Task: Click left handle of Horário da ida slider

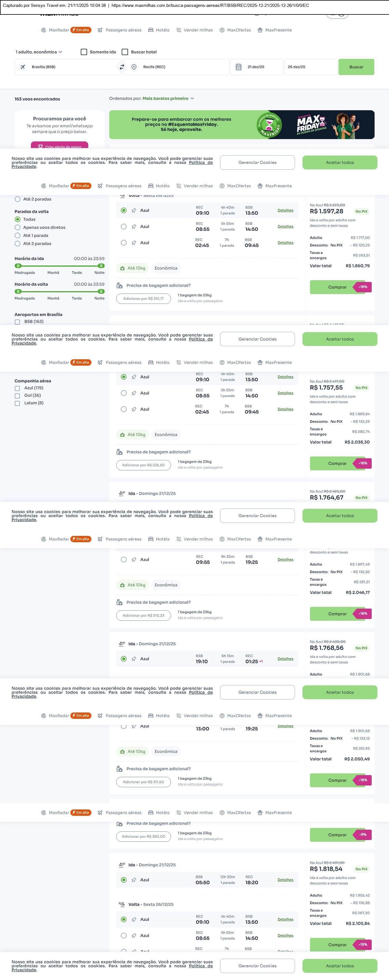Action: pyautogui.click(x=18, y=266)
